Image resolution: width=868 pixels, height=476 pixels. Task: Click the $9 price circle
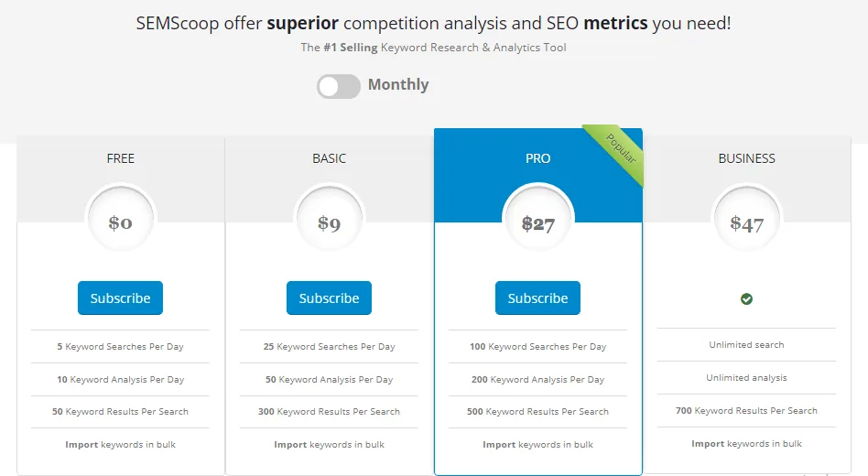329,222
